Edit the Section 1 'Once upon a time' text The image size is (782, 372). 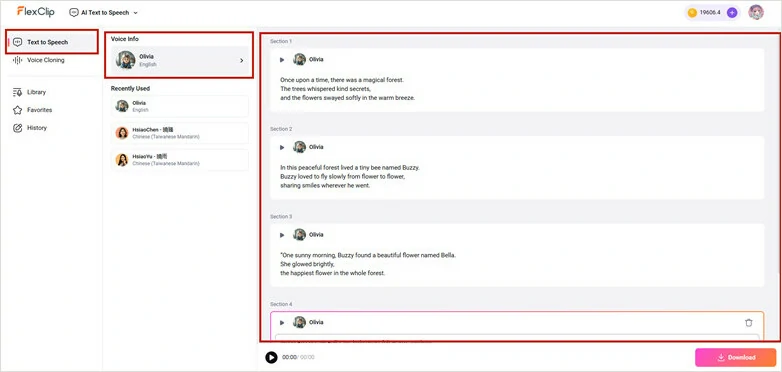[x=348, y=89]
